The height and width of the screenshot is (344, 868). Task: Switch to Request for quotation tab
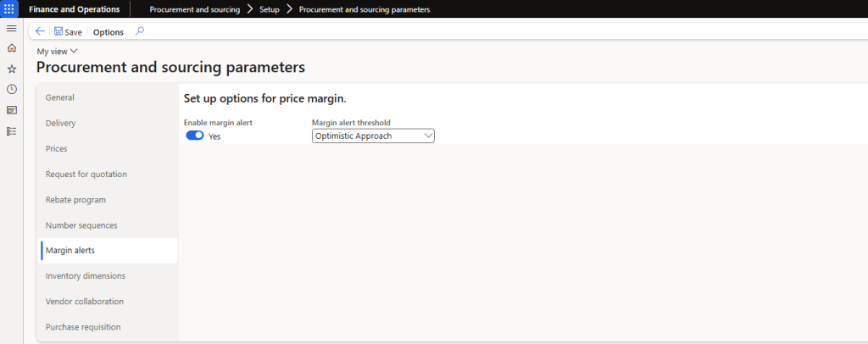coord(86,174)
